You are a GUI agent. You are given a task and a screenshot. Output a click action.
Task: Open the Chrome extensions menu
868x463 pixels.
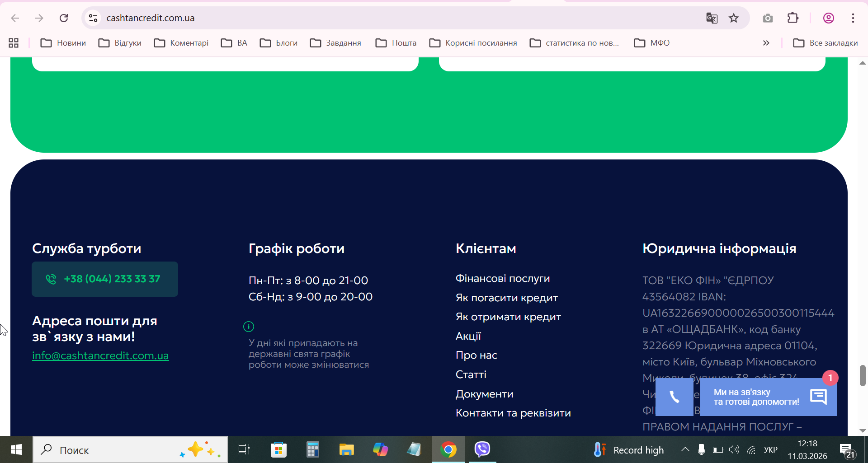coord(793,18)
